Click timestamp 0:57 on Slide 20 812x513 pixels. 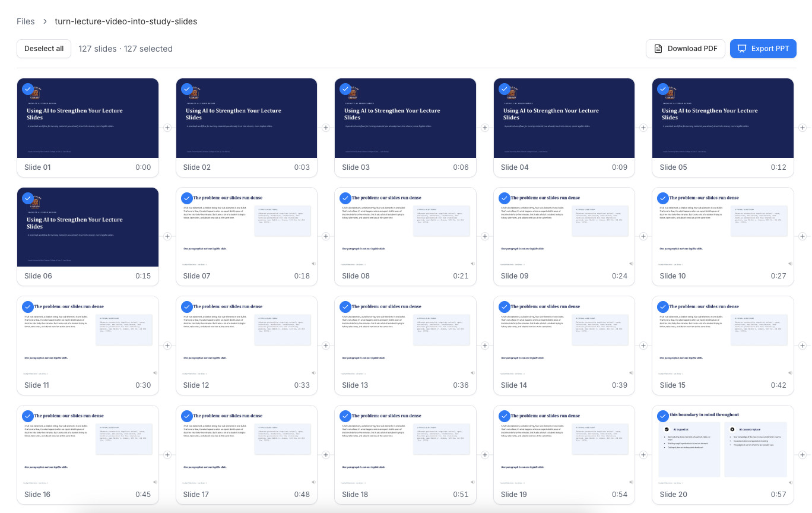[x=779, y=495]
